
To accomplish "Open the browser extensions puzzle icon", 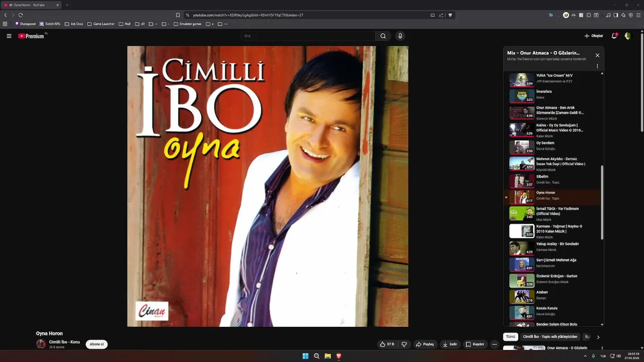I will pos(589,15).
